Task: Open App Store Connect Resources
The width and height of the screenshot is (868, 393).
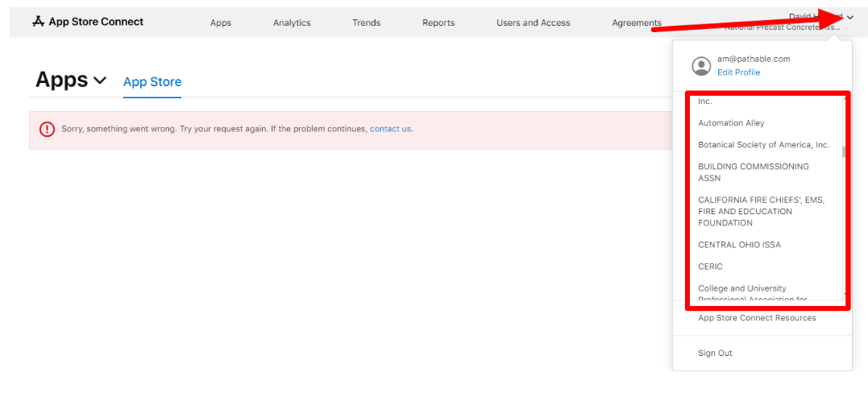Action: (x=757, y=318)
